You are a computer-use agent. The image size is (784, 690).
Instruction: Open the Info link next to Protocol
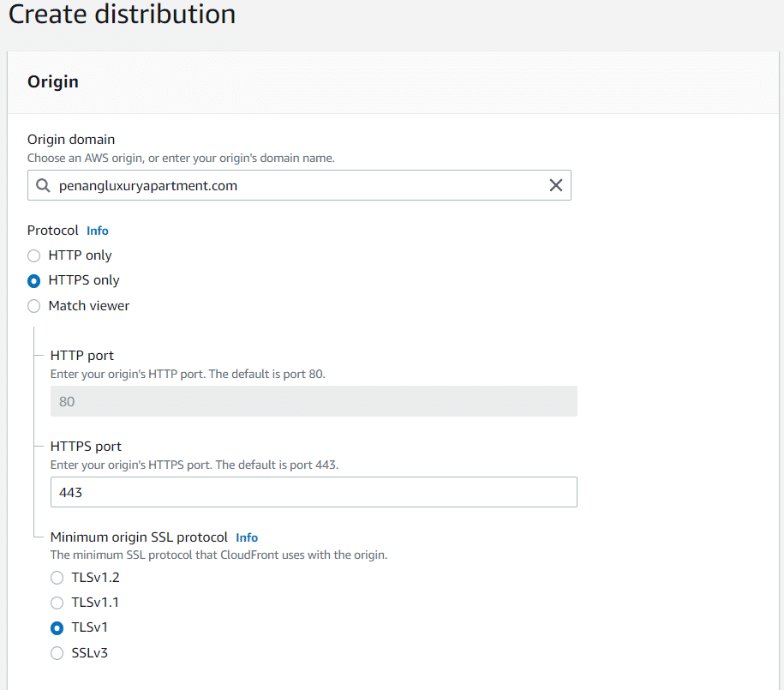[x=98, y=231]
